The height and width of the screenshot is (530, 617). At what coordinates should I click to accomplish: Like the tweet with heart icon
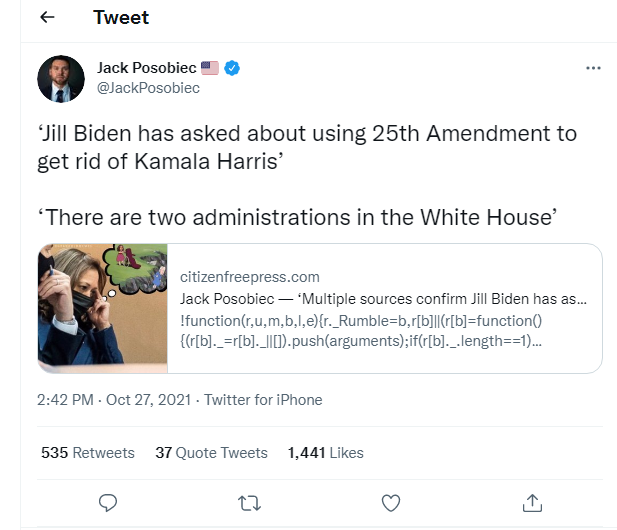[391, 503]
